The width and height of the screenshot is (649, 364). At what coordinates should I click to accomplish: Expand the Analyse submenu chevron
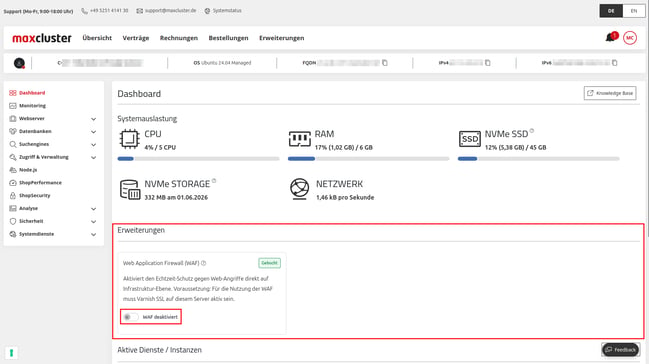94,209
